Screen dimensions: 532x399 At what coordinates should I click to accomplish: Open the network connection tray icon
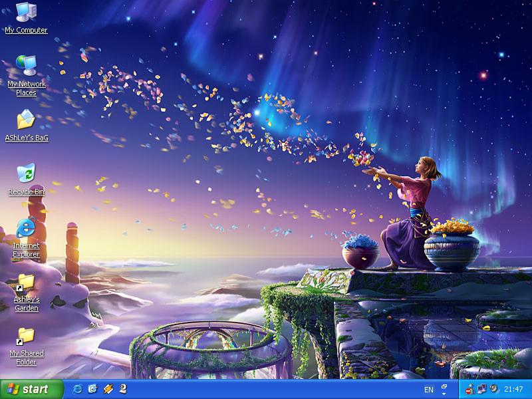(481, 389)
